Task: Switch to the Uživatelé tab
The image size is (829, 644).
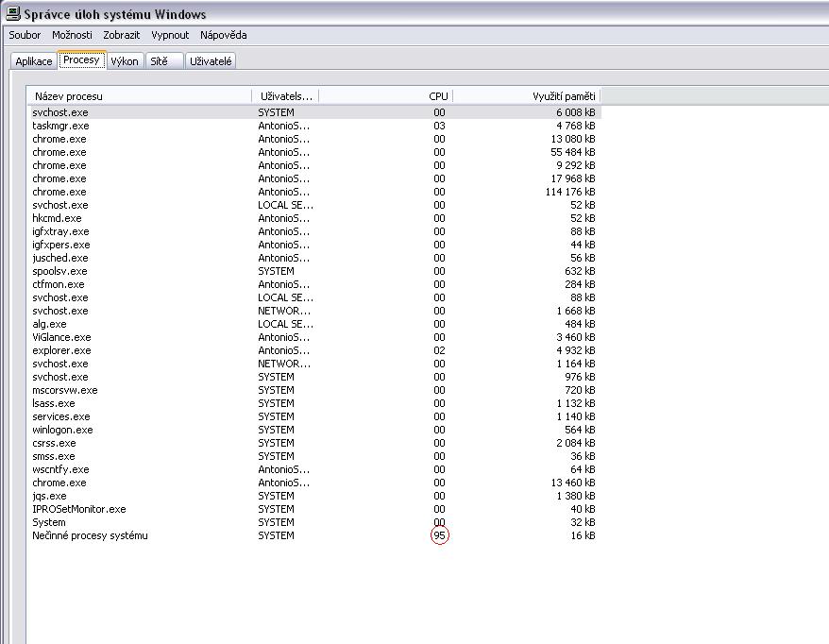Action: (211, 61)
